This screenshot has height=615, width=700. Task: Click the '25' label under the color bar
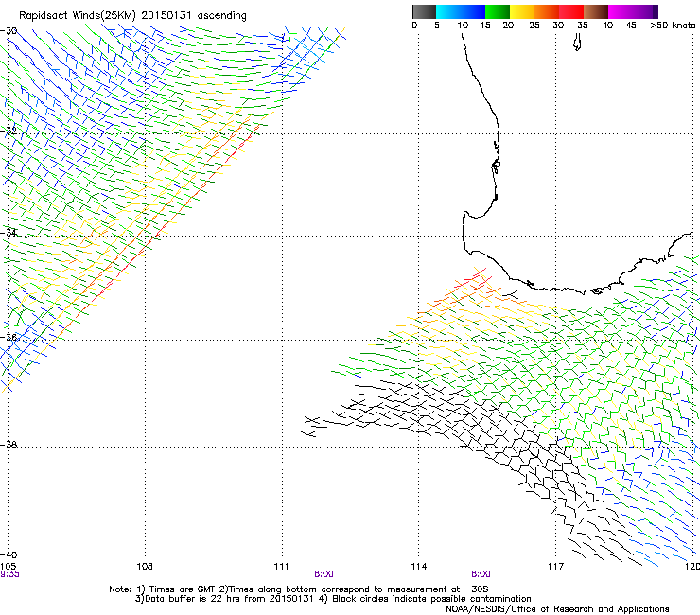[534, 26]
